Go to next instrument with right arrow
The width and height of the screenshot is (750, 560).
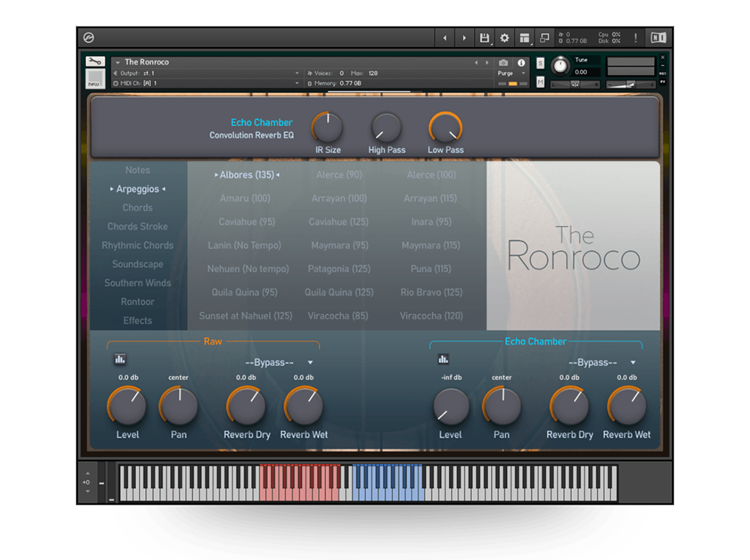pos(464,38)
